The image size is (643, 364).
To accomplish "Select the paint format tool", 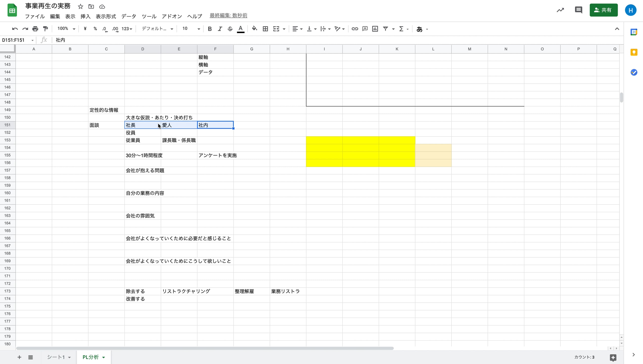I will [45, 29].
